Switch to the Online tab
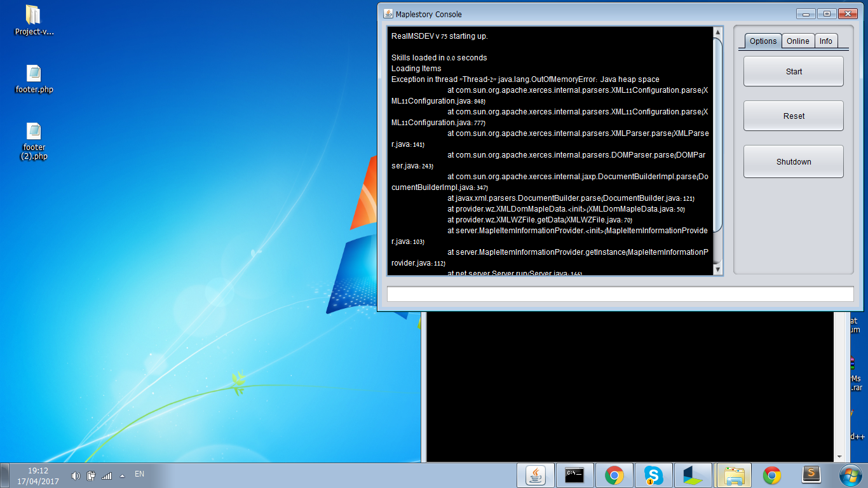Image resolution: width=868 pixels, height=488 pixels. click(x=798, y=41)
